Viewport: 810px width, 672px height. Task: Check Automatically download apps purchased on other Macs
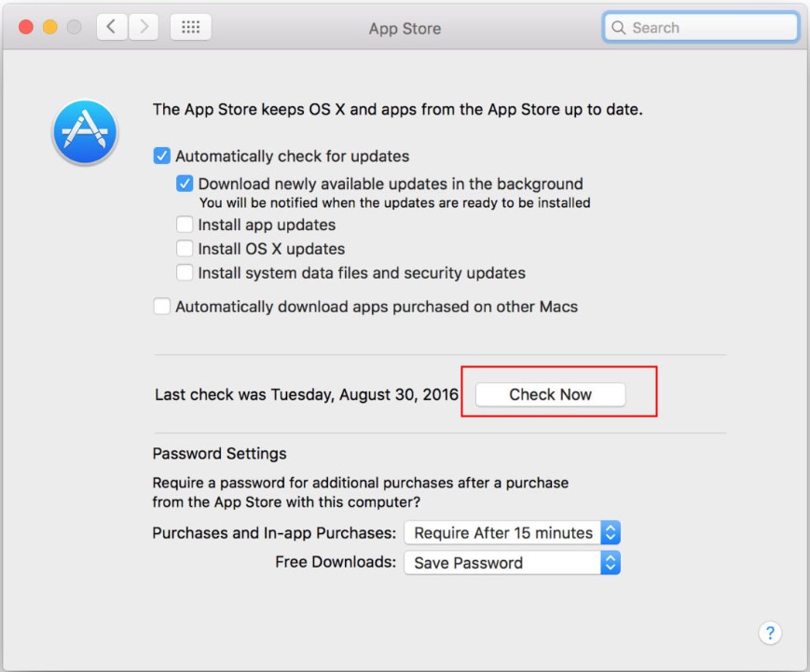[161, 307]
